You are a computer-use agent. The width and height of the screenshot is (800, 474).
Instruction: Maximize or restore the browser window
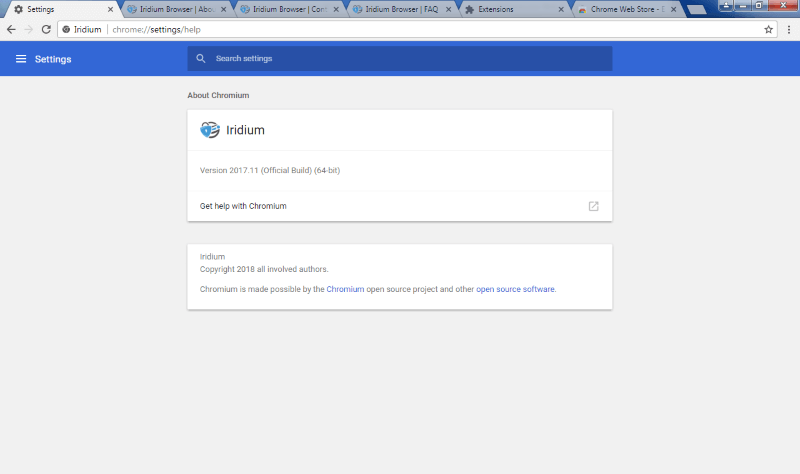(x=759, y=5)
